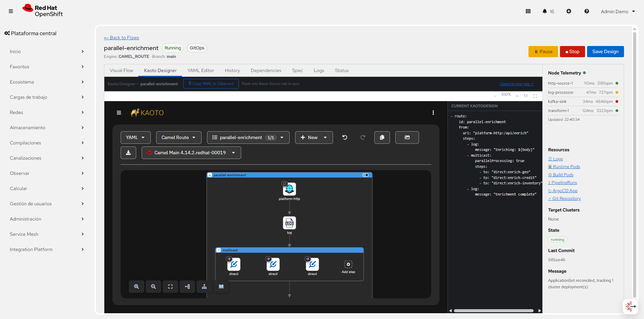This screenshot has width=644, height=319.
Task: Go Back to Flows
Action: [121, 38]
